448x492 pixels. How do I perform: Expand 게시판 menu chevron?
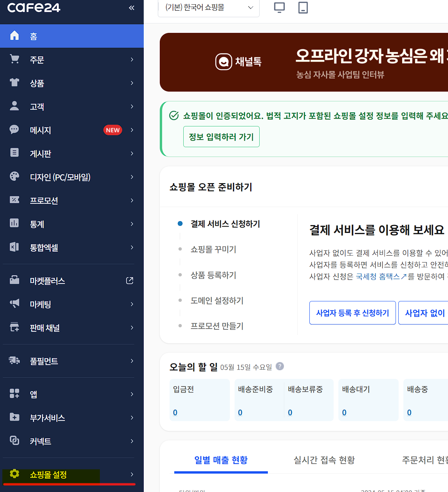(132, 153)
